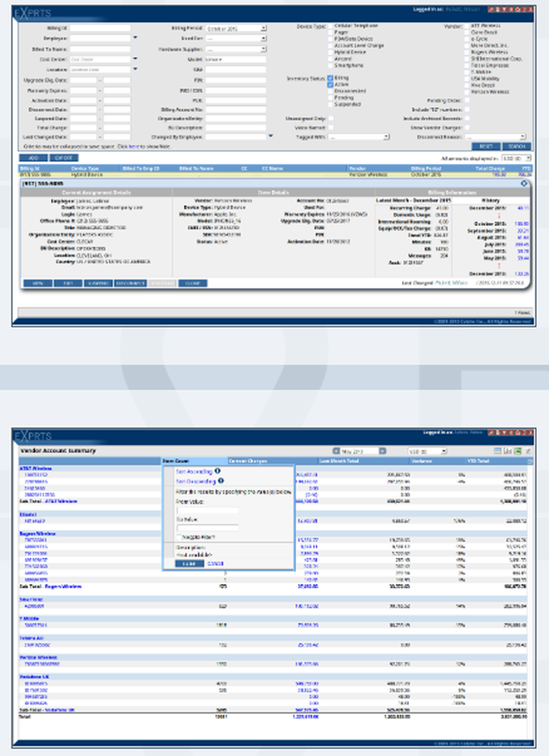Click the Sort Ascending link
Screen dimensions: 549x756
194,471
